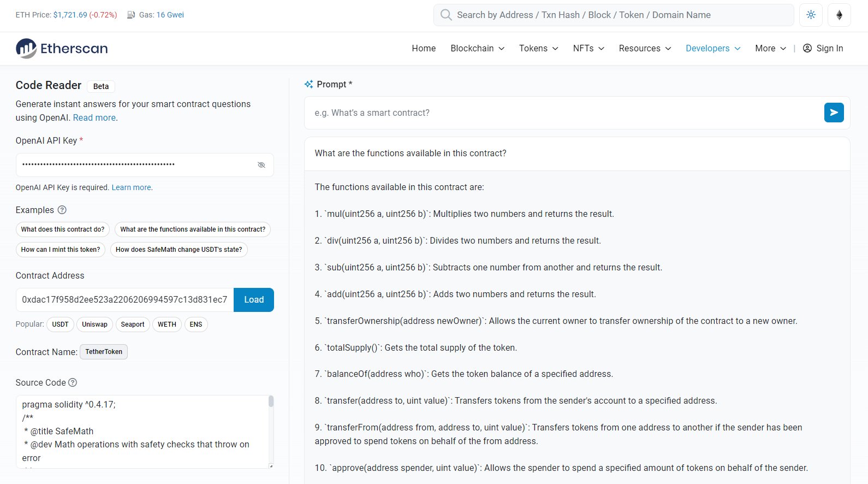Screen dimensions: 868x484
Task: Click the gas pump icon
Action: [x=131, y=15]
